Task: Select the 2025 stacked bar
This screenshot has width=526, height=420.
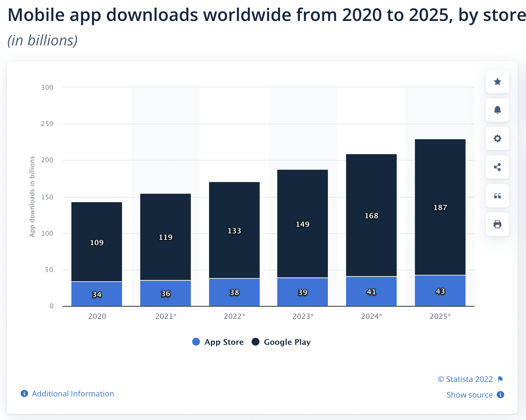Action: tap(440, 221)
